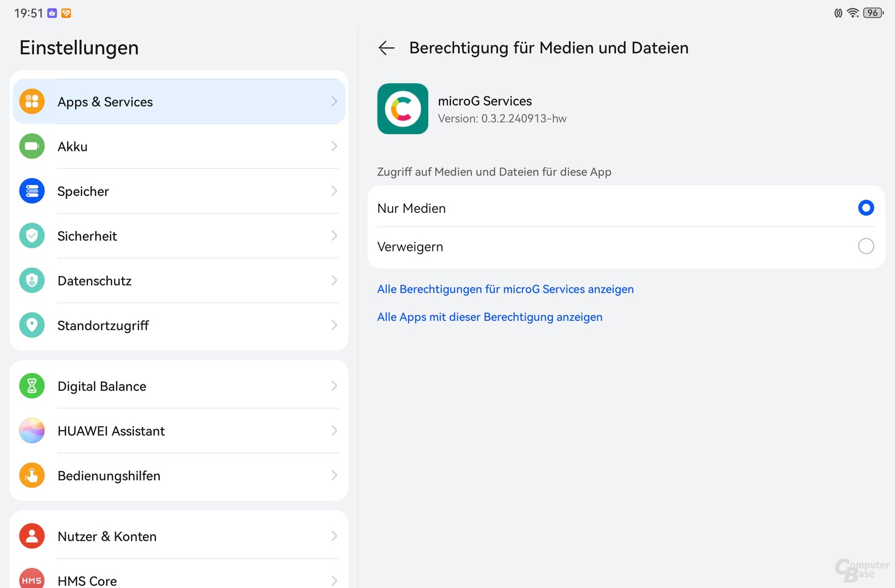Expand Apps & Services via its chevron
This screenshot has height=588, width=895.
coord(334,101)
